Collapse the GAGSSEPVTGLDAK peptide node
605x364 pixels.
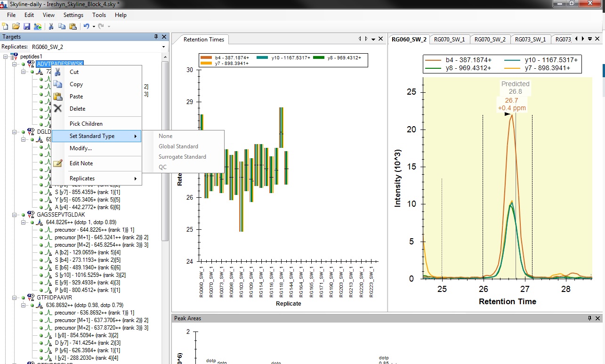tap(15, 215)
